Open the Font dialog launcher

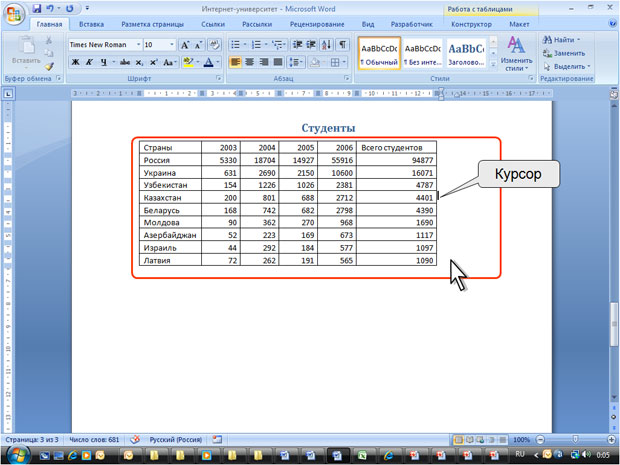point(219,78)
